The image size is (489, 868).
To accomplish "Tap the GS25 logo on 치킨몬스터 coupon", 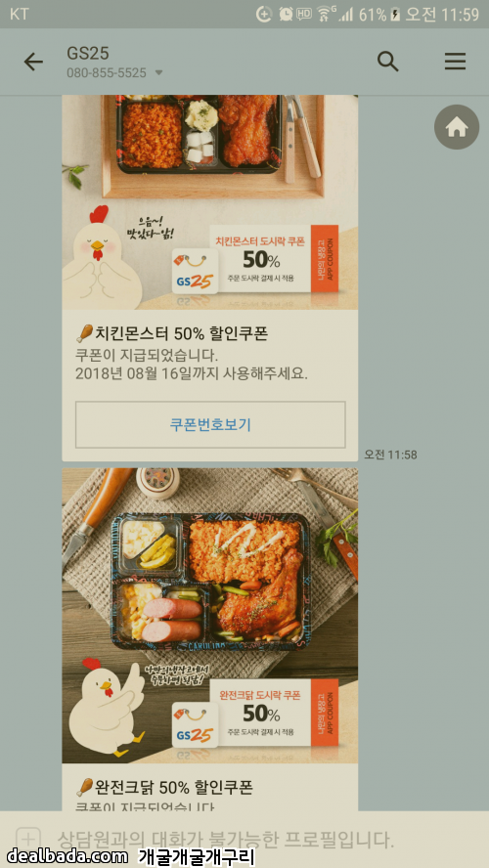I will (195, 272).
